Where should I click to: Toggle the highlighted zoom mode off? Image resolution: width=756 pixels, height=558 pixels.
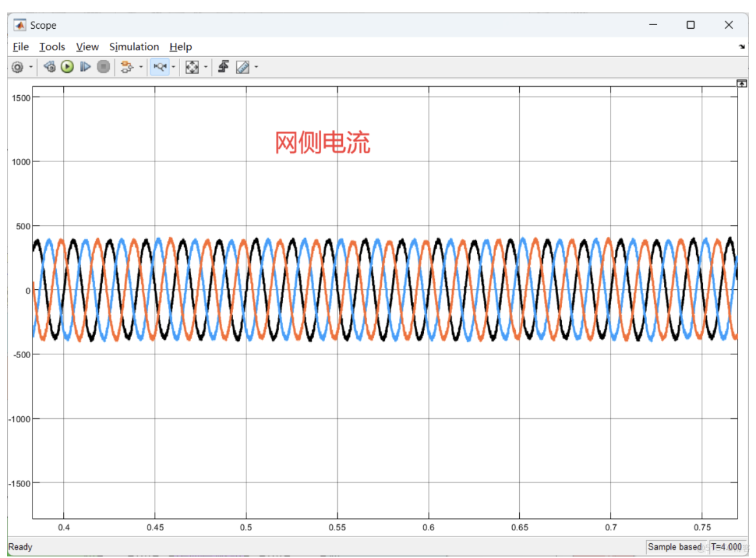pyautogui.click(x=160, y=66)
